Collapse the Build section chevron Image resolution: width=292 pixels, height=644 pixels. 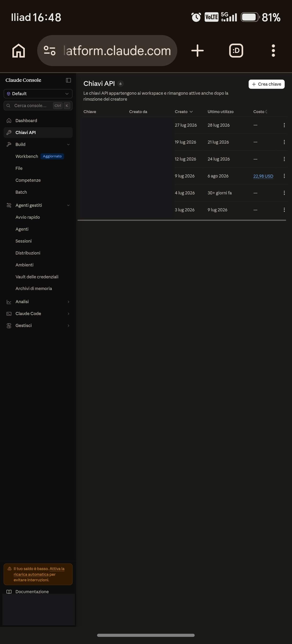[68, 145]
